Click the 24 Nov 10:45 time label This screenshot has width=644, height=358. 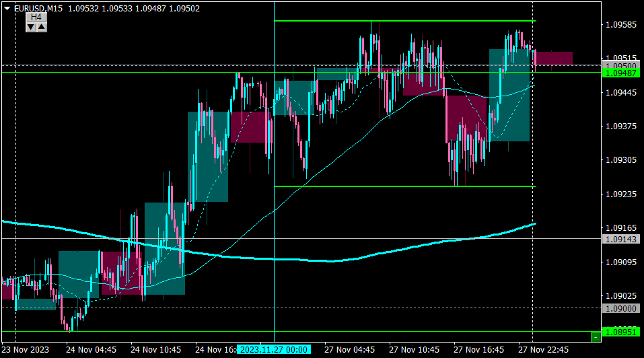(155, 350)
